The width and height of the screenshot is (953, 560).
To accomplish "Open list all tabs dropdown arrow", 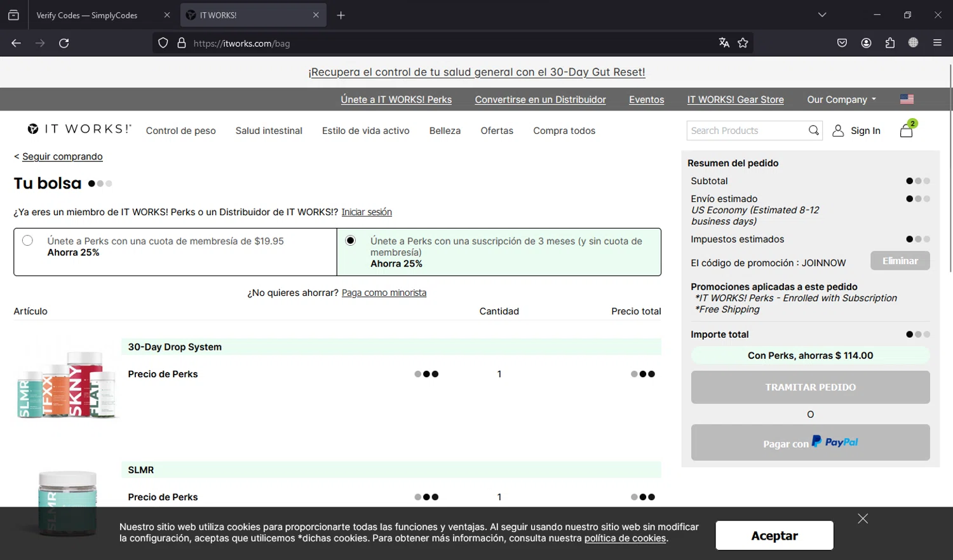I will 822,15.
